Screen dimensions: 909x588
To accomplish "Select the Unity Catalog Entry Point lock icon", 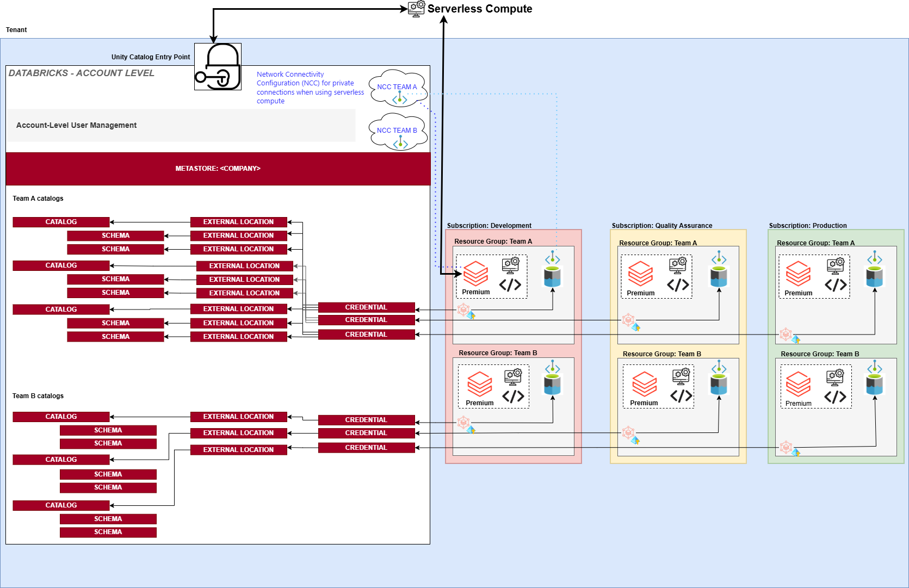I will tap(218, 67).
